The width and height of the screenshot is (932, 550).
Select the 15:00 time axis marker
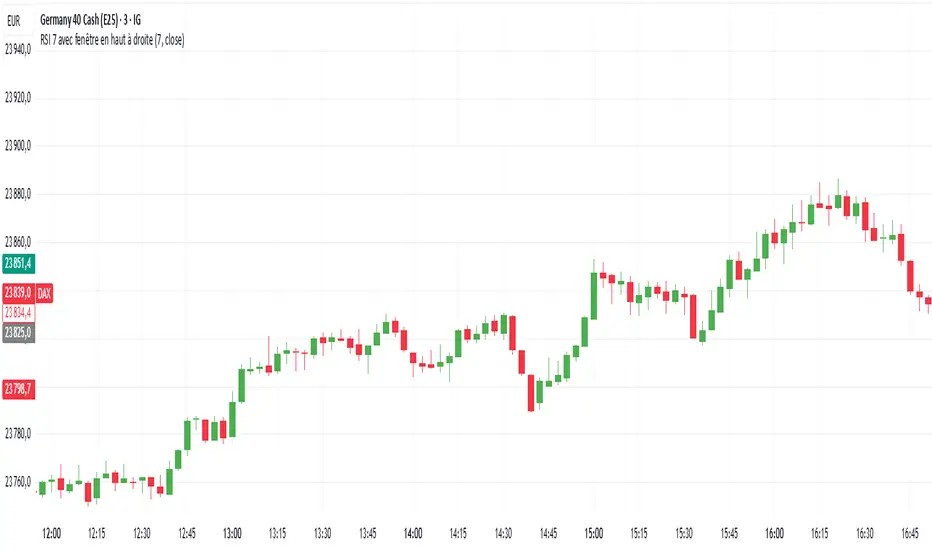[593, 533]
